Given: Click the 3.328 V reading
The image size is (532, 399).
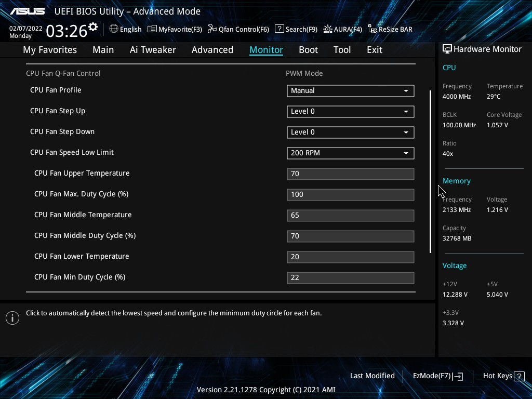Looking at the screenshot, I should pyautogui.click(x=453, y=323).
